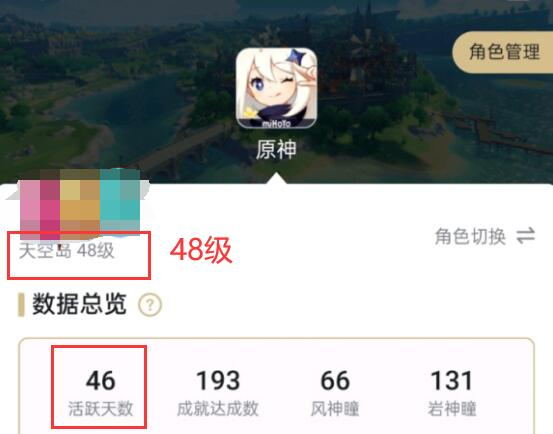Select the 角色切换 text link
553x434 pixels.
click(470, 236)
